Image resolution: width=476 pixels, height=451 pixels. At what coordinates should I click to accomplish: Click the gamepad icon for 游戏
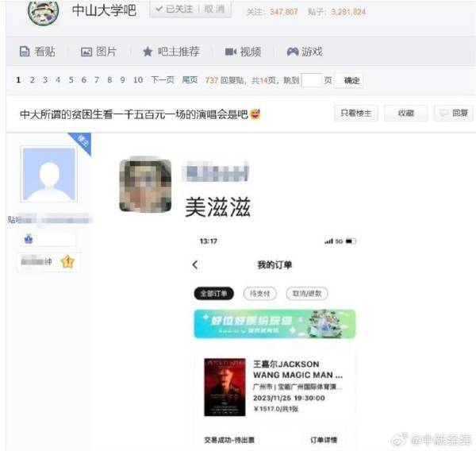tap(293, 52)
